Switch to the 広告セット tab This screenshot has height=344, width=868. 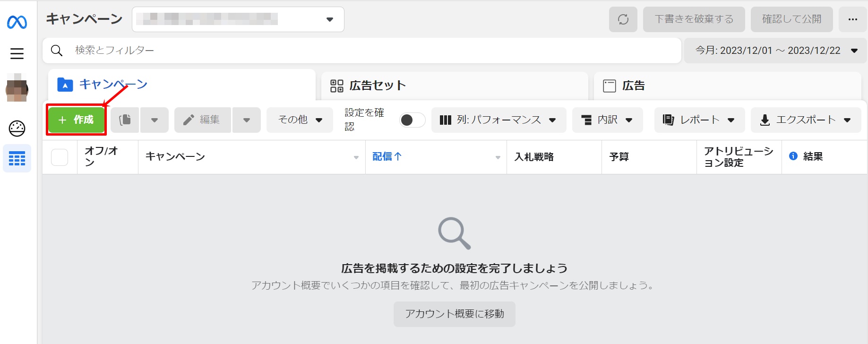[454, 86]
